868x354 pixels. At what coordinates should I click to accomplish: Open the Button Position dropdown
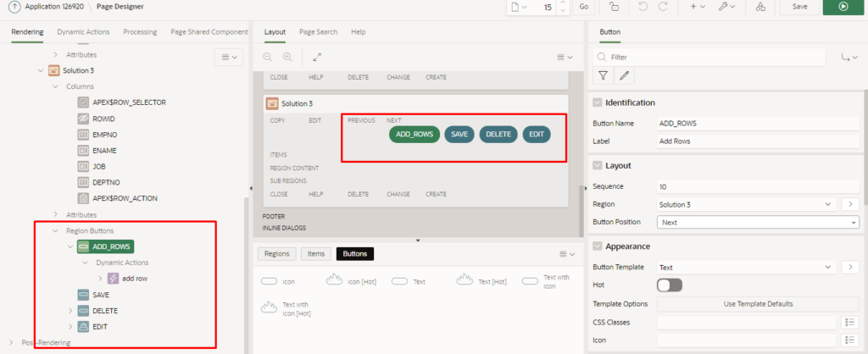pyautogui.click(x=758, y=222)
